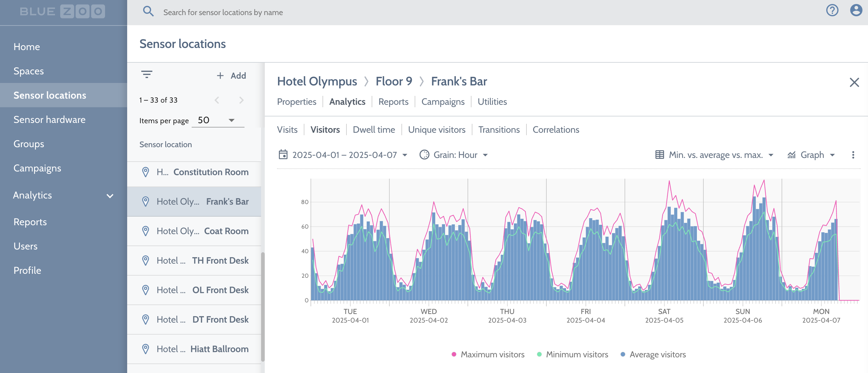Expand the Analytics sidebar chevron
Viewport: 868px width, 373px height.
pyautogui.click(x=110, y=196)
